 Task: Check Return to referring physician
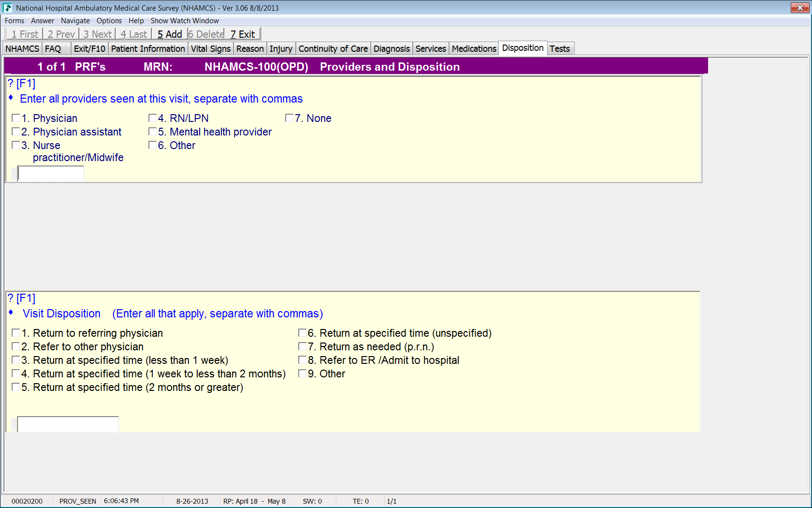pyautogui.click(x=16, y=333)
